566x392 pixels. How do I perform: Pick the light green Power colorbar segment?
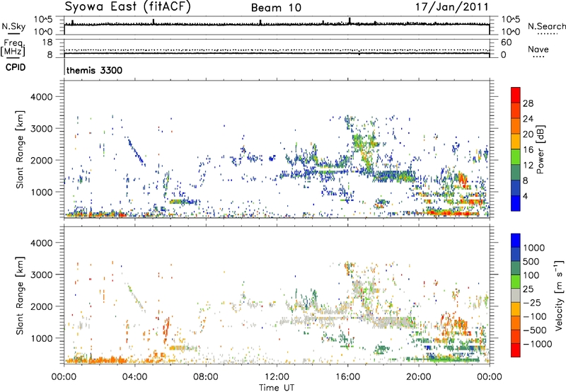[516, 156]
